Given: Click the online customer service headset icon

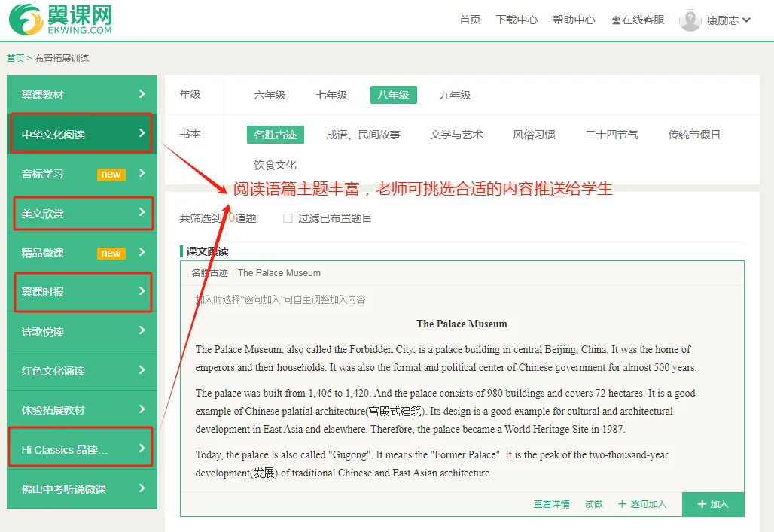Looking at the screenshot, I should tap(616, 20).
